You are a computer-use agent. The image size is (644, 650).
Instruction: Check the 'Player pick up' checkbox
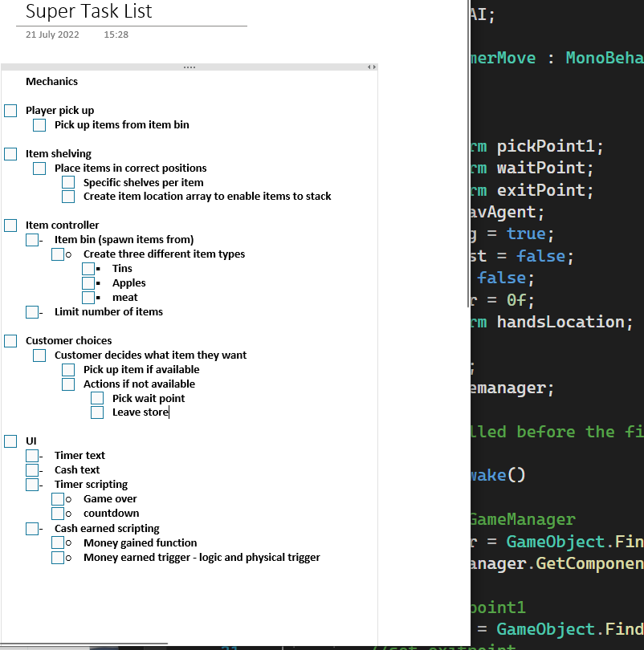[10, 111]
